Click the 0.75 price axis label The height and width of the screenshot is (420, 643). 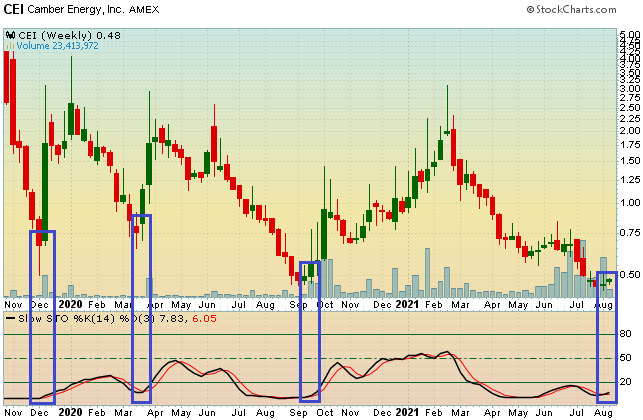point(630,233)
